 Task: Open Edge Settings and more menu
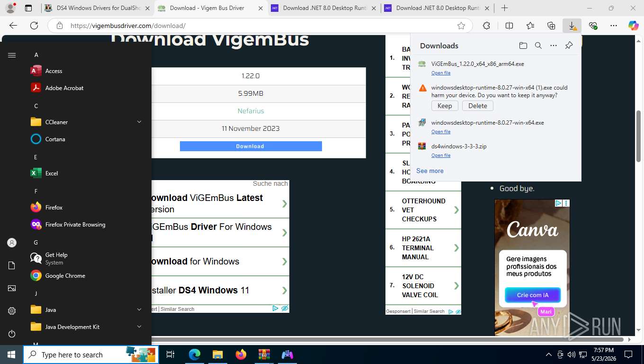(x=614, y=26)
